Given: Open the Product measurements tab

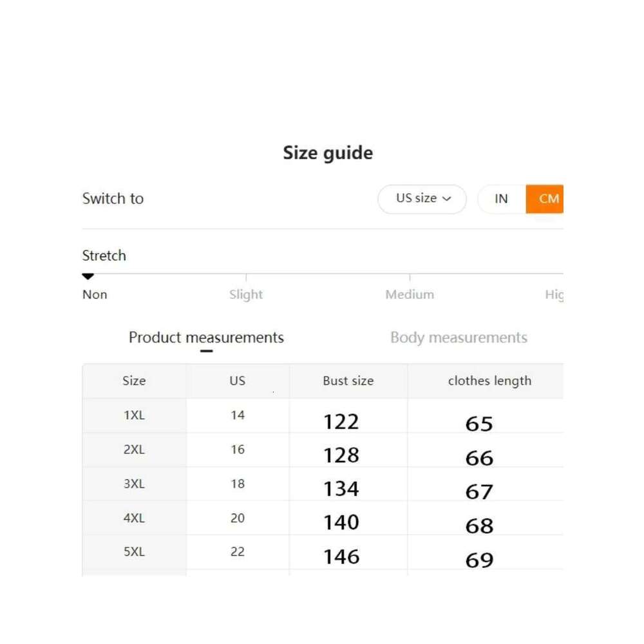Looking at the screenshot, I should coord(206,337).
